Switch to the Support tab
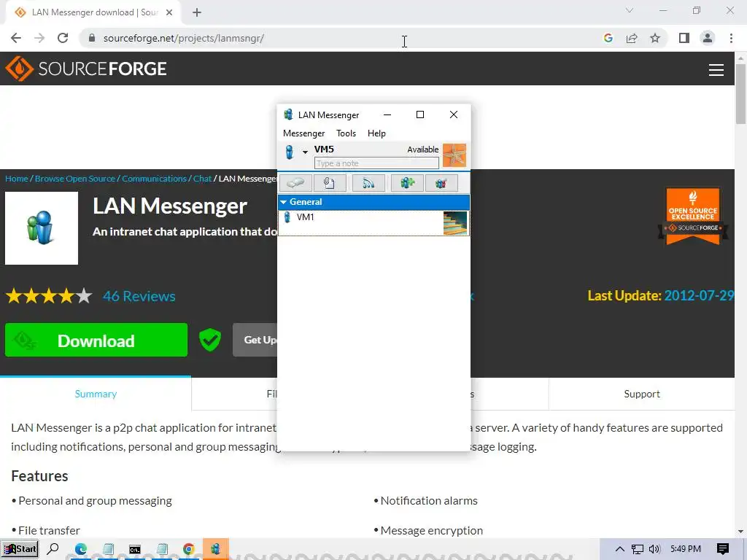 tap(642, 394)
